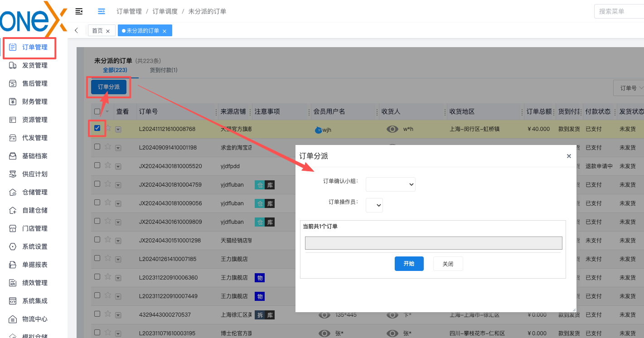Image resolution: width=644 pixels, height=338 pixels.
Task: Tick the checkbox for order JX202404301810004759
Action: click(x=97, y=184)
